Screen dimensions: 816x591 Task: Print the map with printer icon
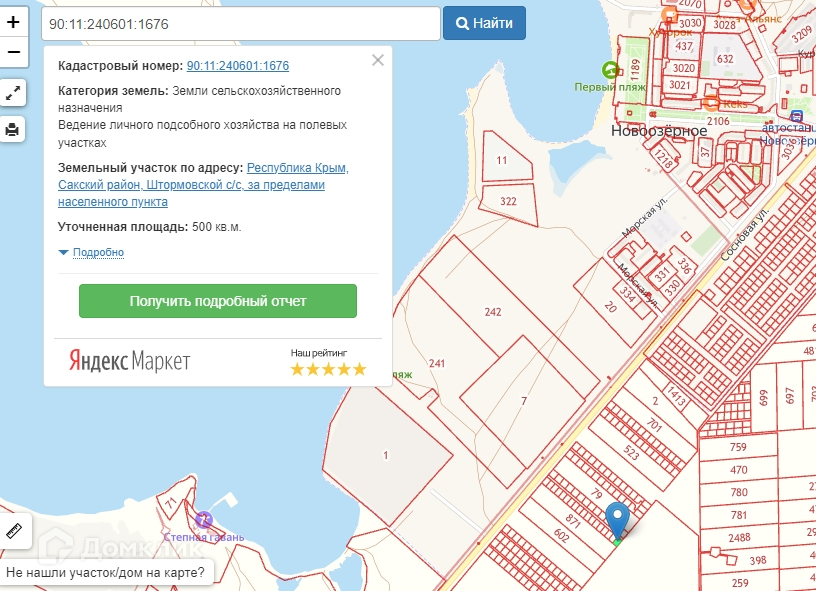point(12,129)
